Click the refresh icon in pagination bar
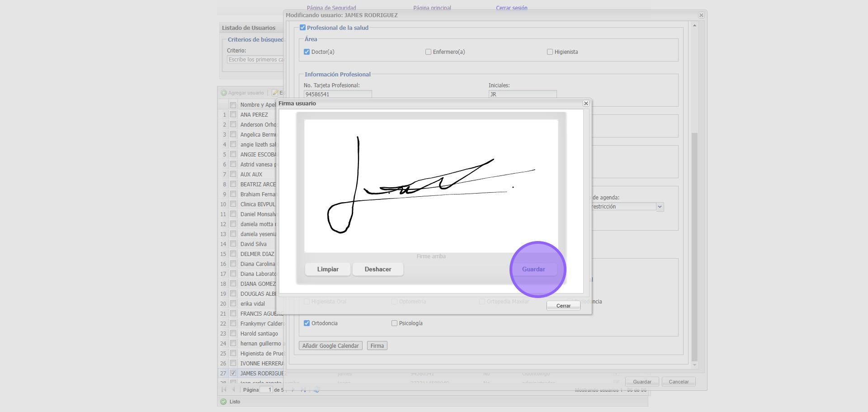The image size is (868, 412). [316, 390]
